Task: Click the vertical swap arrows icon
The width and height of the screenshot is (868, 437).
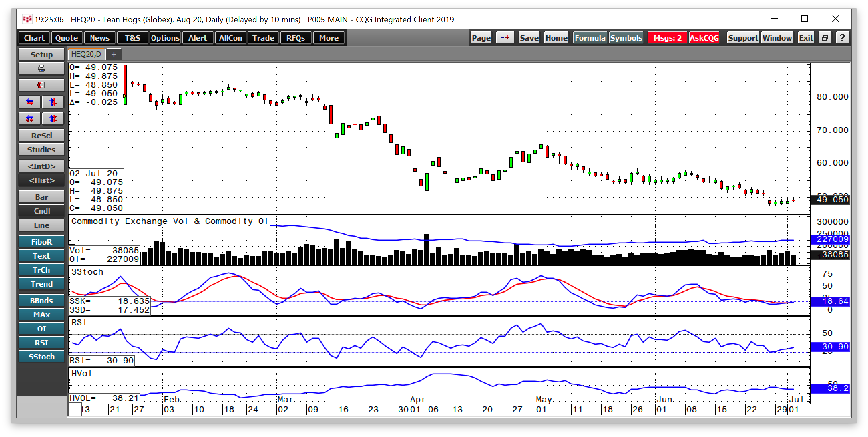Action: [x=53, y=102]
